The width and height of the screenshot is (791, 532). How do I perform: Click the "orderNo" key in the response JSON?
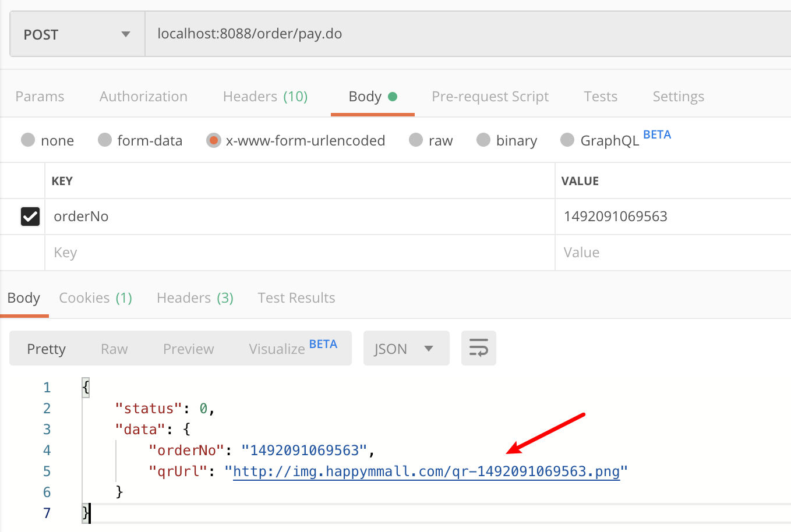(187, 451)
